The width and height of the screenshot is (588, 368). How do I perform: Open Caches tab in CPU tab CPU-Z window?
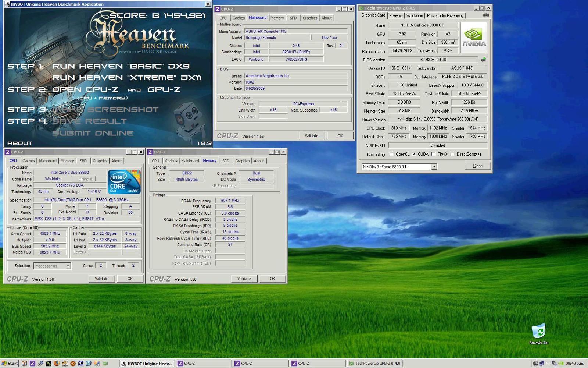click(x=29, y=161)
